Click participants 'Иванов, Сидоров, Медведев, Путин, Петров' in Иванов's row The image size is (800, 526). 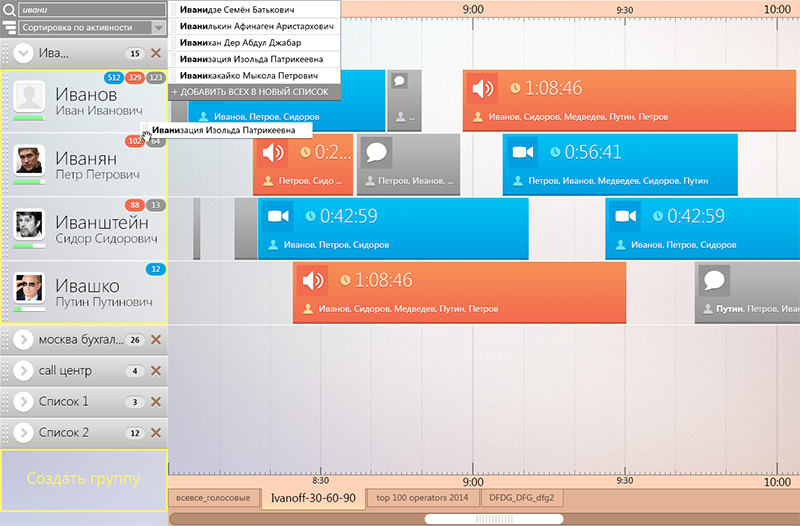coord(578,117)
